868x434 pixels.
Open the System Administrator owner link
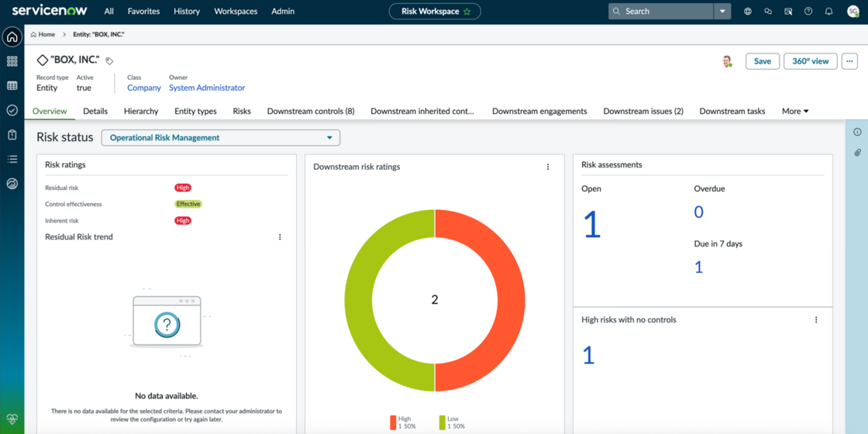click(x=207, y=88)
